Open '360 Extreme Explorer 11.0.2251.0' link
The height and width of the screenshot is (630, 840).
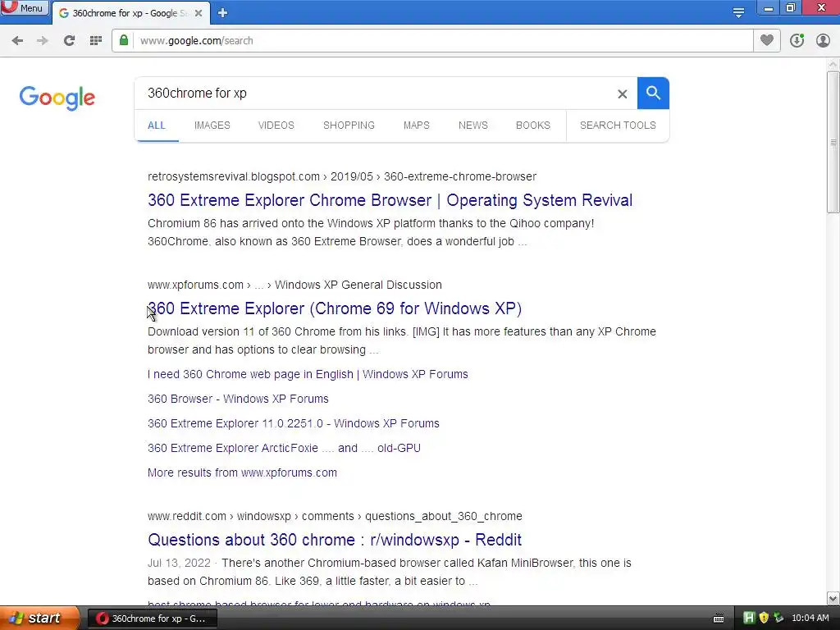[294, 423]
